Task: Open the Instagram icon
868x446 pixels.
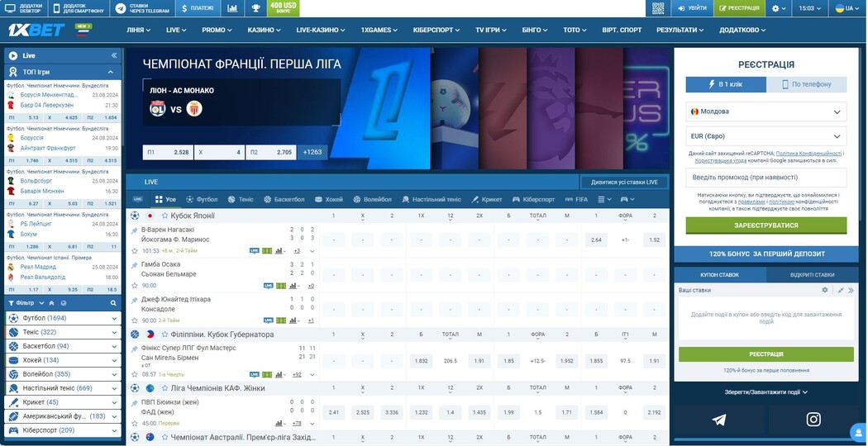Action: (x=813, y=420)
